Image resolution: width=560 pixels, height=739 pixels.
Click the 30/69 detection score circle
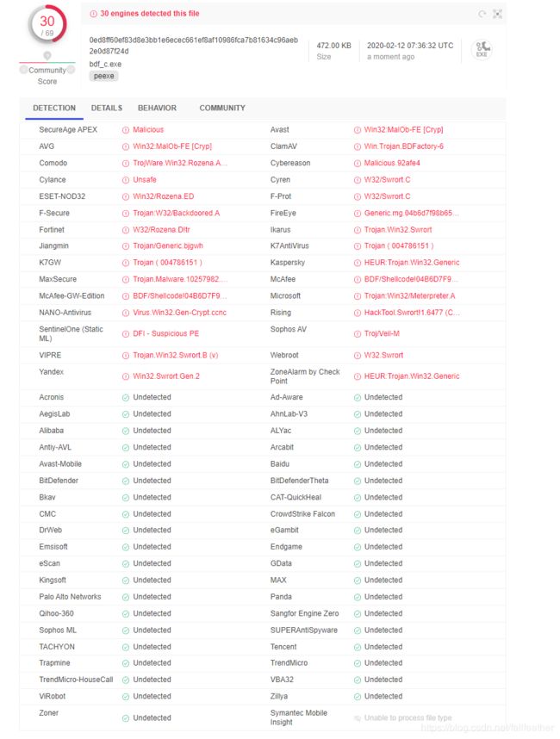(x=47, y=25)
